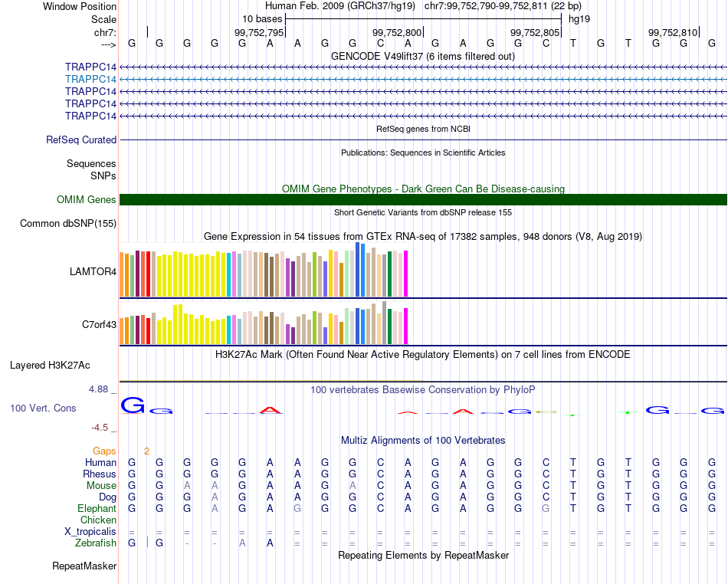Click the 100 Vert. Cons label
This screenshot has width=728, height=584.
[x=43, y=408]
